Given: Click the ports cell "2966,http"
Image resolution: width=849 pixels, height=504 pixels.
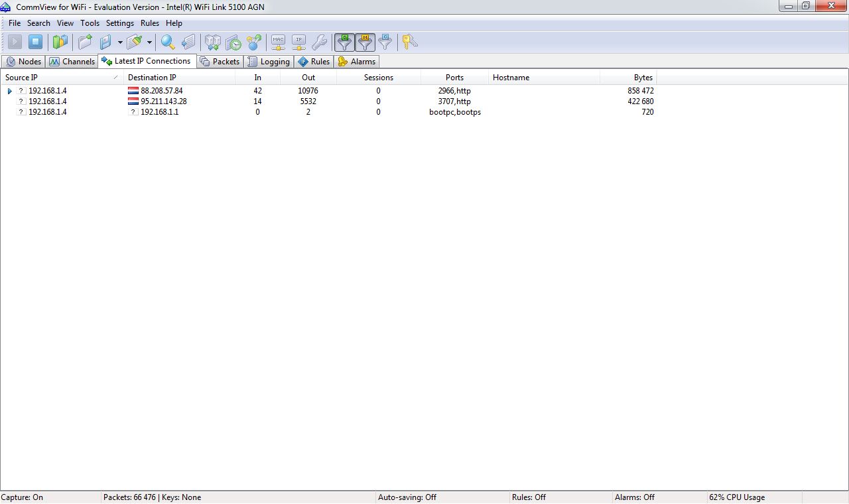Looking at the screenshot, I should tap(454, 91).
